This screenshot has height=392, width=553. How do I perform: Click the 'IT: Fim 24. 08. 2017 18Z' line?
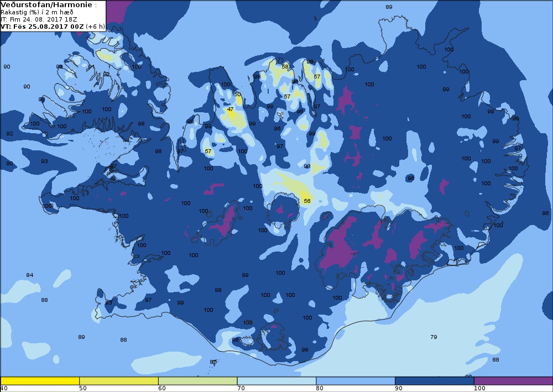39,19
